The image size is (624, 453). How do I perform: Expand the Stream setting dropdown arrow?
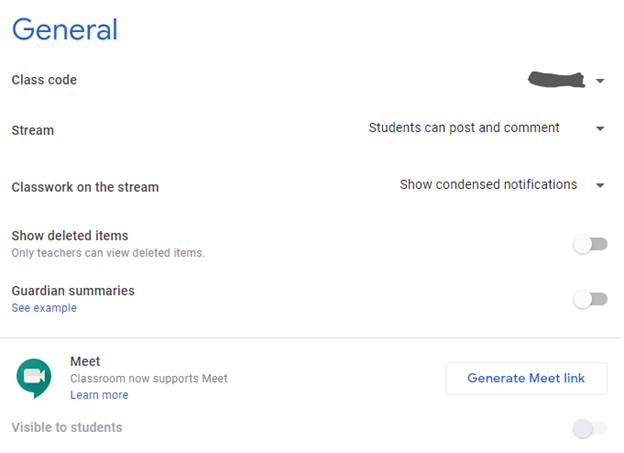pos(600,129)
